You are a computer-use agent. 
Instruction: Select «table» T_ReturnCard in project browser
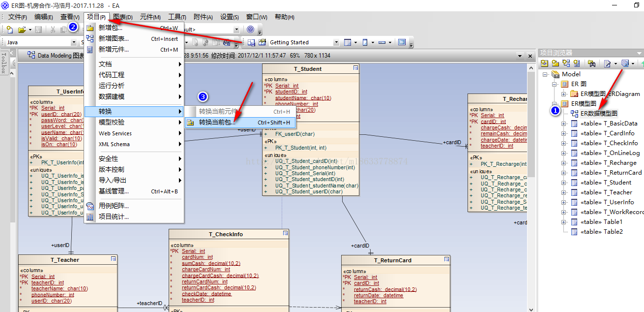611,173
